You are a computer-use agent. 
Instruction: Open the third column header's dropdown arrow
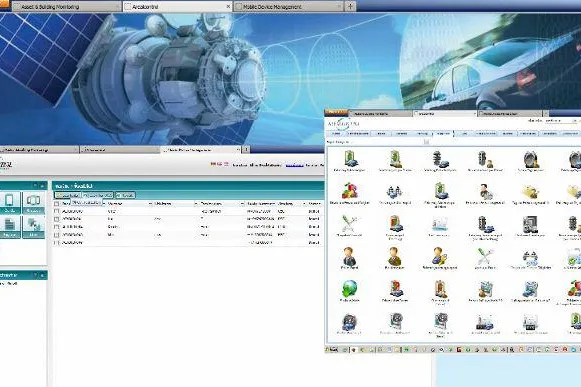click(x=196, y=204)
